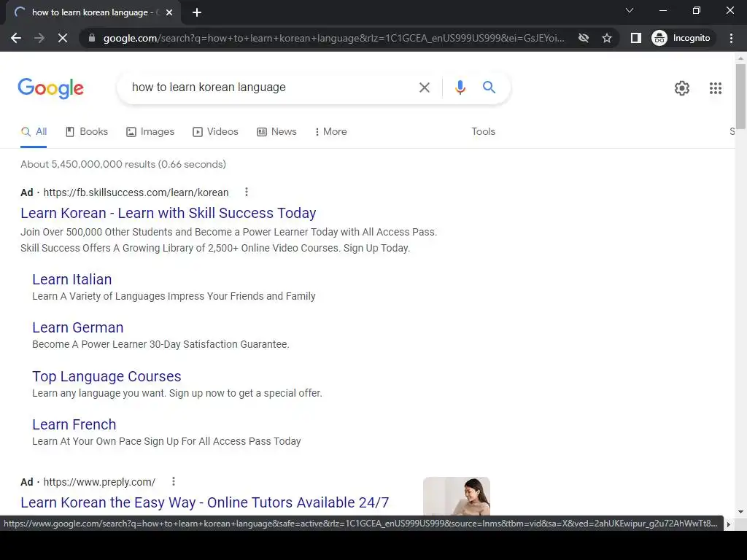
Task: Click the Preply ad thumbnail image
Action: (x=457, y=496)
